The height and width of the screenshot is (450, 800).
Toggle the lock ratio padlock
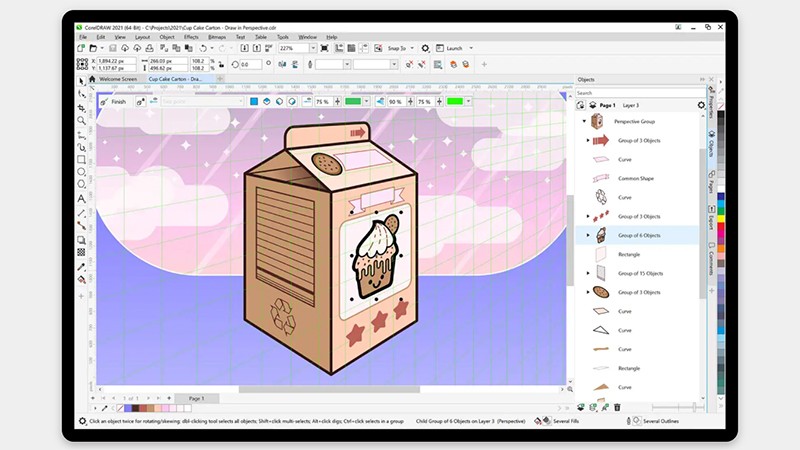pyautogui.click(x=221, y=65)
